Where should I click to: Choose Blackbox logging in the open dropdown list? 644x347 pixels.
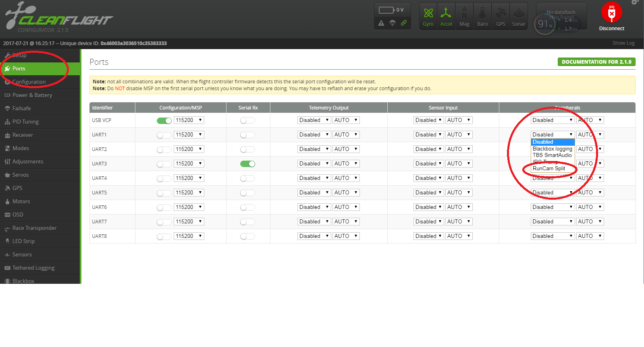coord(552,149)
